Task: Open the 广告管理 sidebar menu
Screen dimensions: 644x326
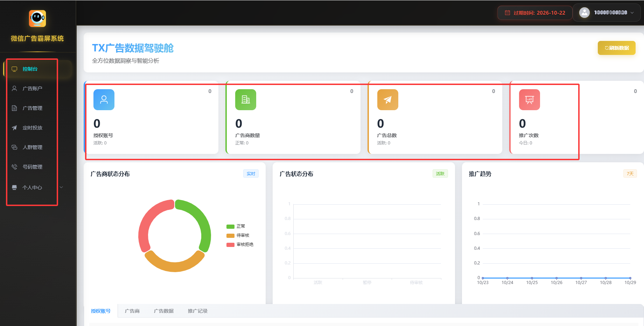Action: point(32,108)
